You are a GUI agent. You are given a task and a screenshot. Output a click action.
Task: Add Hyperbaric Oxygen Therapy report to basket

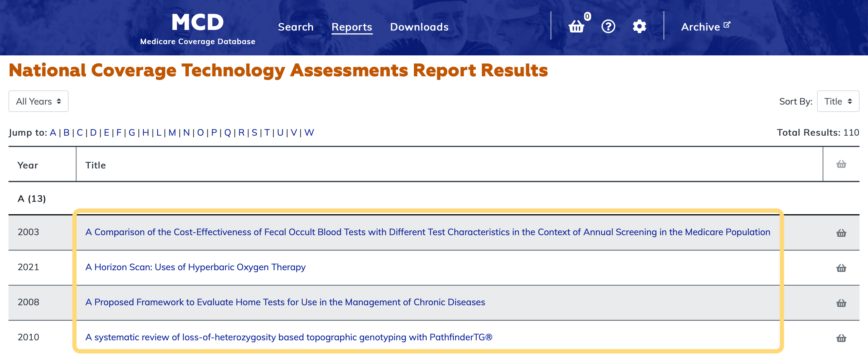(841, 268)
